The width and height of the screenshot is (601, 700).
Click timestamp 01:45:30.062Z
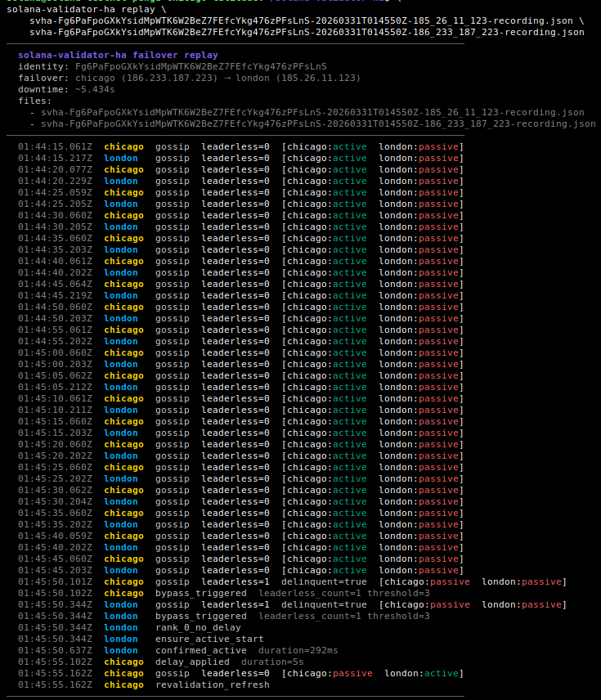(x=55, y=490)
